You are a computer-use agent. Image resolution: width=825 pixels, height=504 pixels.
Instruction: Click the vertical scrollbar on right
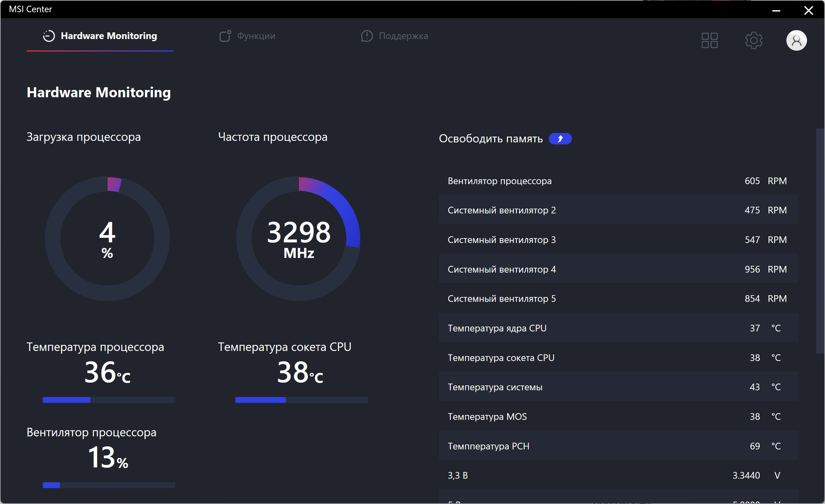(x=820, y=241)
